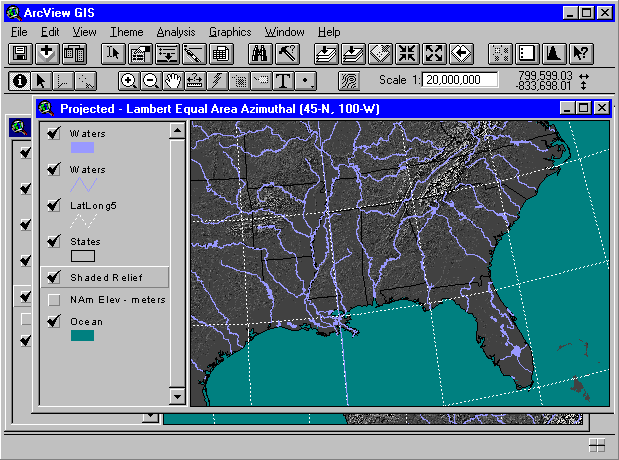Click the Add Theme plus button
619x460 pixels.
click(47, 54)
